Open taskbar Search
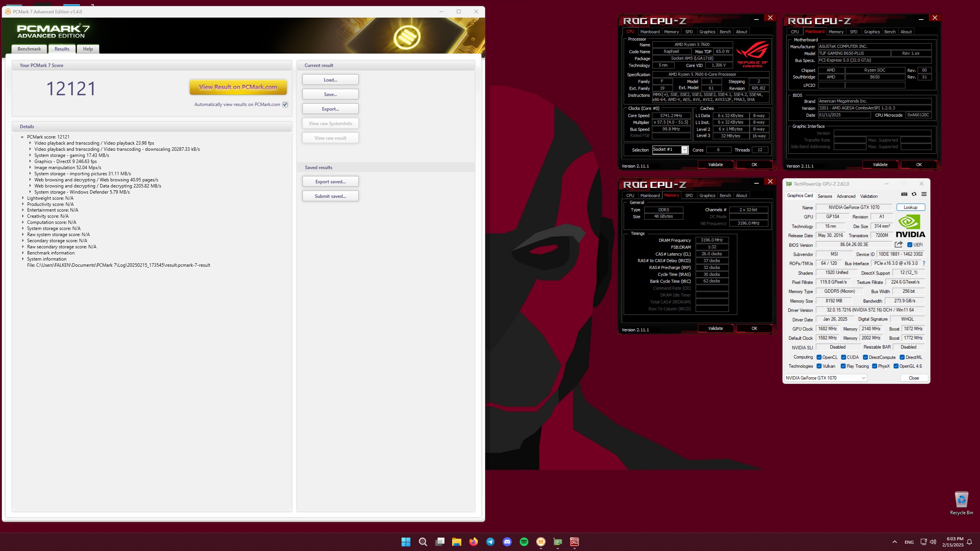The height and width of the screenshot is (551, 980). pyautogui.click(x=423, y=542)
